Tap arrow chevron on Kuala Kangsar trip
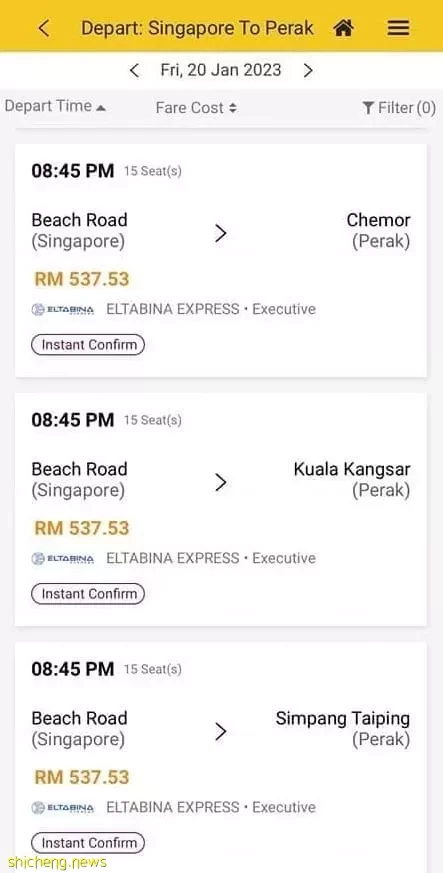443x873 pixels. 221,482
